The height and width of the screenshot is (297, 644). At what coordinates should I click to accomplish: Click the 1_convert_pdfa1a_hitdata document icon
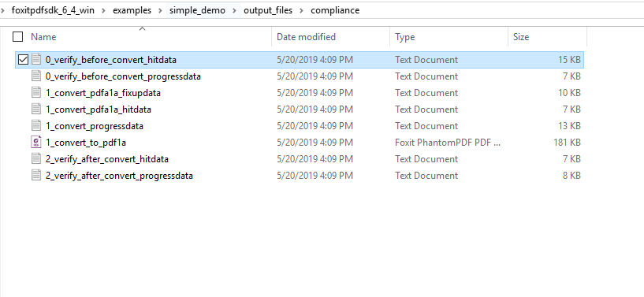click(x=36, y=110)
